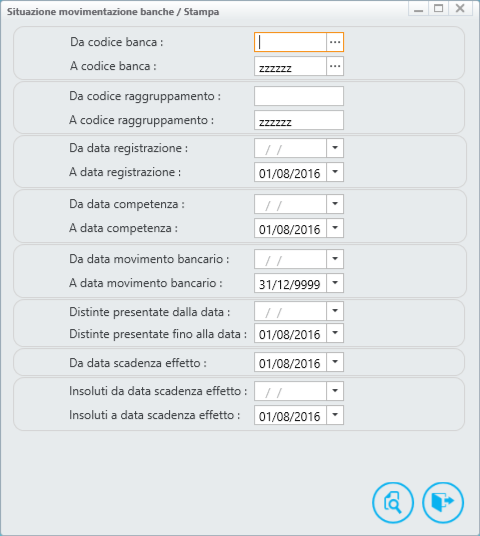Viewport: 480px width, 536px height.
Task: Expand Da data registrazione date picker
Action: pos(335,148)
